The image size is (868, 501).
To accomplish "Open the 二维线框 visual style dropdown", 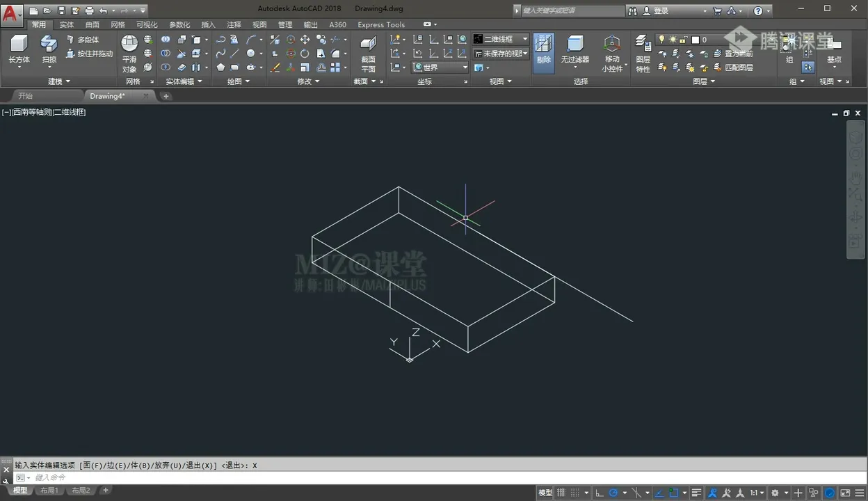I will tap(501, 39).
